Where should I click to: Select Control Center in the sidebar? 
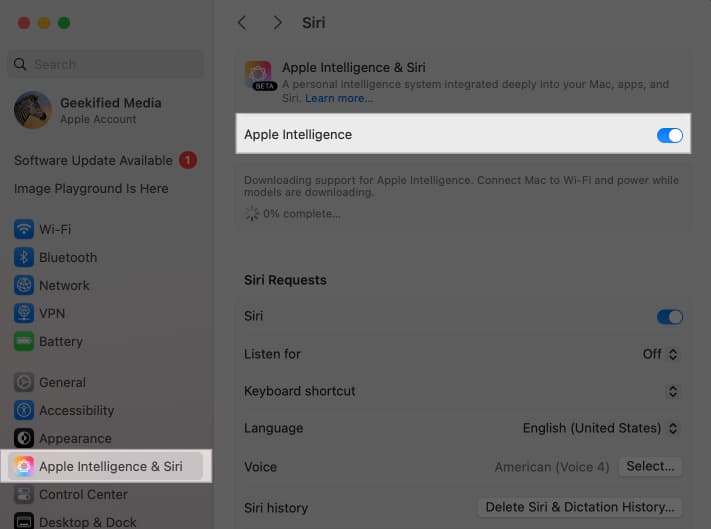[83, 495]
